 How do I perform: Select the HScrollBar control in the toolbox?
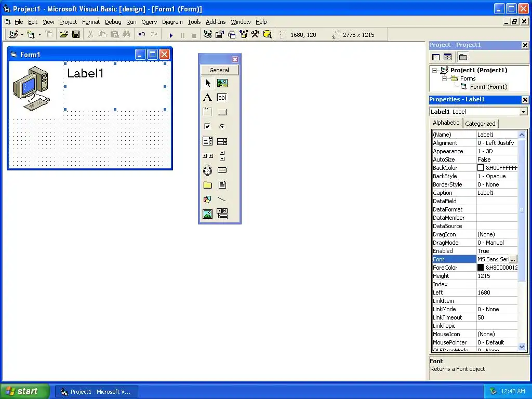pos(208,156)
